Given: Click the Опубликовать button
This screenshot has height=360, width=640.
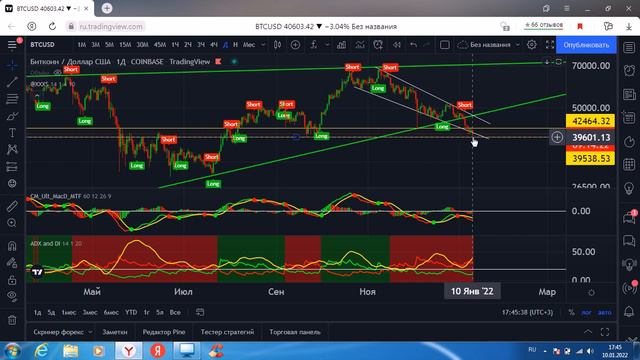Looking at the screenshot, I should coord(586,45).
